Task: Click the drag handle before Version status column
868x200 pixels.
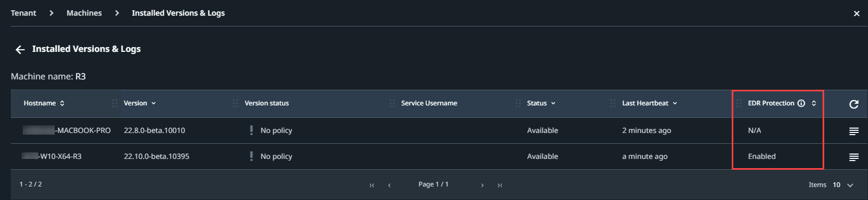Action: pyautogui.click(x=235, y=103)
